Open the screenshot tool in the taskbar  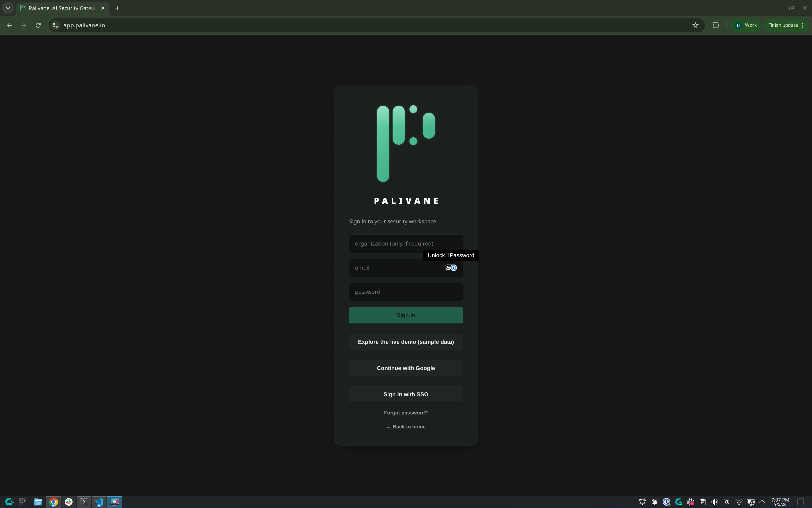(114, 502)
